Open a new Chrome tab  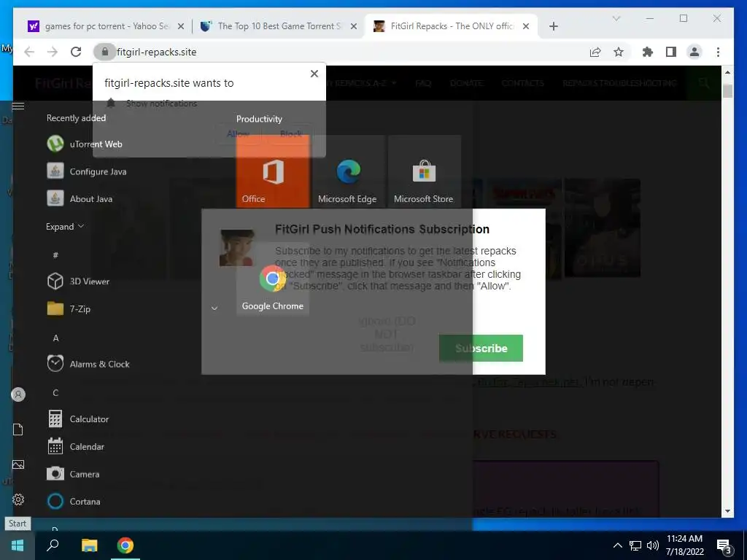click(553, 27)
